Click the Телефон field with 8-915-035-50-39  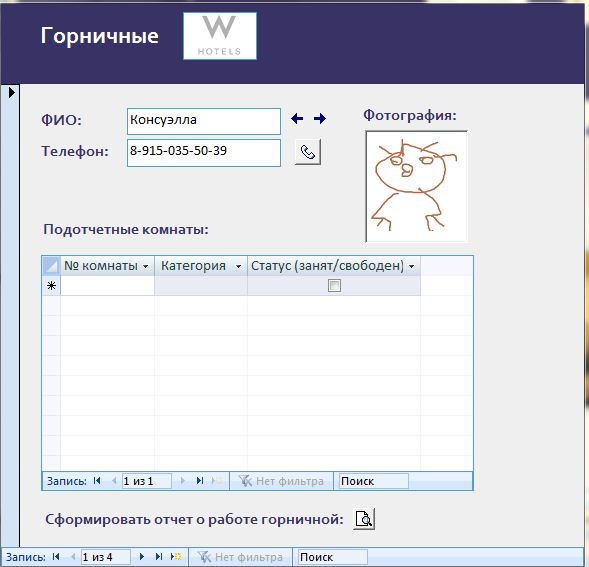(x=204, y=153)
